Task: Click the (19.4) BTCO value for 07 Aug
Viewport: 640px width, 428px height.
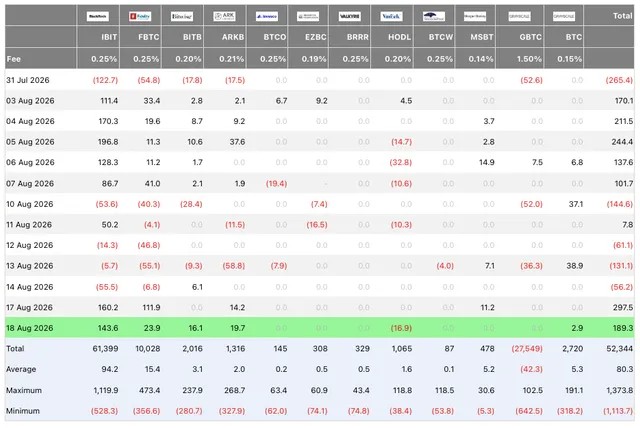Action: click(276, 184)
